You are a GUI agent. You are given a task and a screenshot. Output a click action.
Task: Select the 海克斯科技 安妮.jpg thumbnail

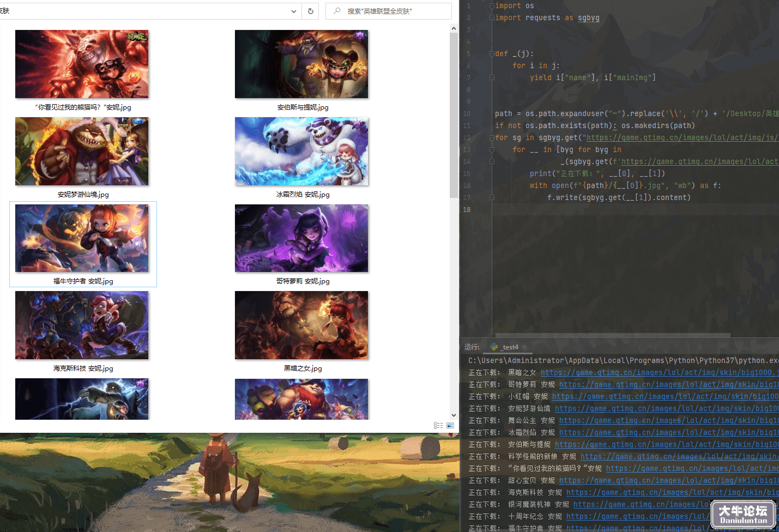pos(82,325)
